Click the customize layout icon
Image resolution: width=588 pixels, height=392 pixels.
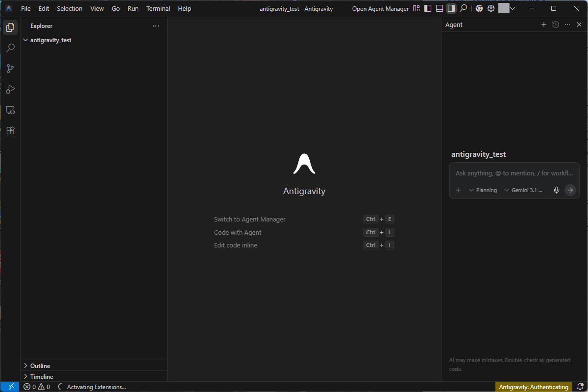point(416,8)
